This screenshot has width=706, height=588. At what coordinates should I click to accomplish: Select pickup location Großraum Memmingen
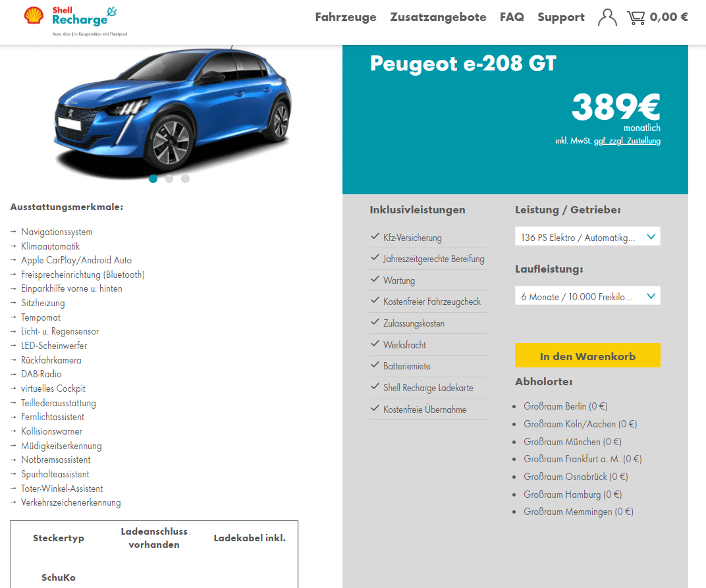pos(578,512)
